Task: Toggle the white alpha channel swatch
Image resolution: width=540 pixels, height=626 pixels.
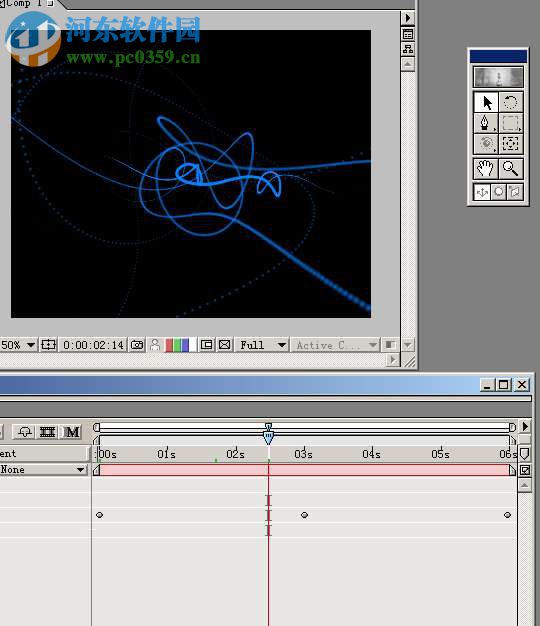Action: pyautogui.click(x=193, y=345)
